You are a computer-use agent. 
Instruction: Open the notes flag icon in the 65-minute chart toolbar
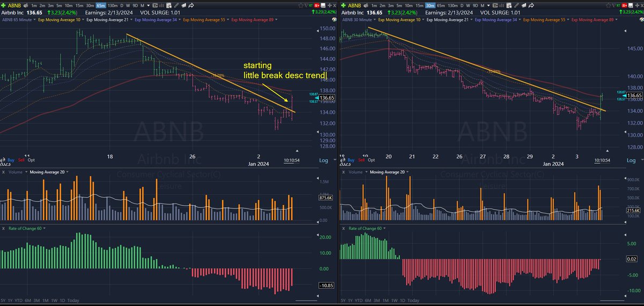click(184, 5)
